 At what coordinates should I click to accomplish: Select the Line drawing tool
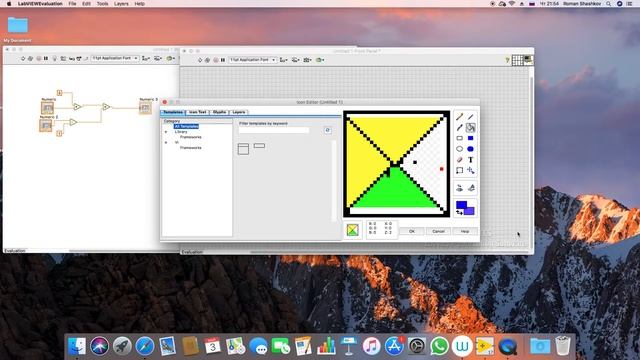(471, 117)
